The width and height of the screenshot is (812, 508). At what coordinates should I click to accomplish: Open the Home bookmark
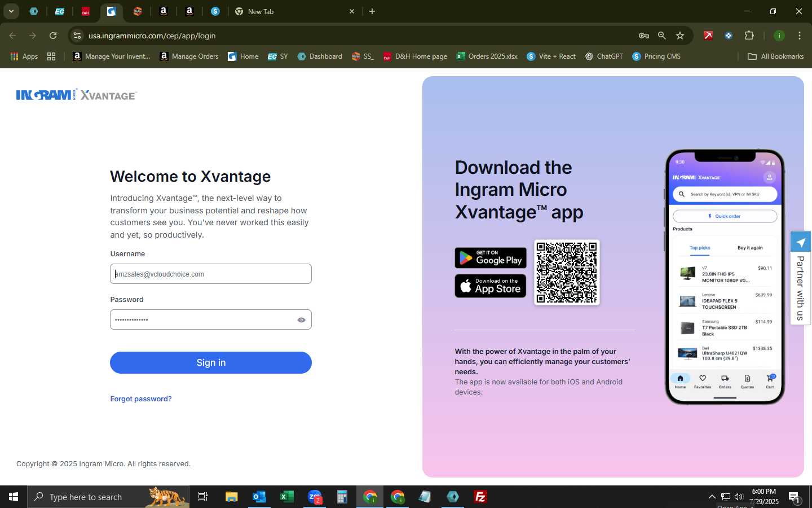[243, 56]
